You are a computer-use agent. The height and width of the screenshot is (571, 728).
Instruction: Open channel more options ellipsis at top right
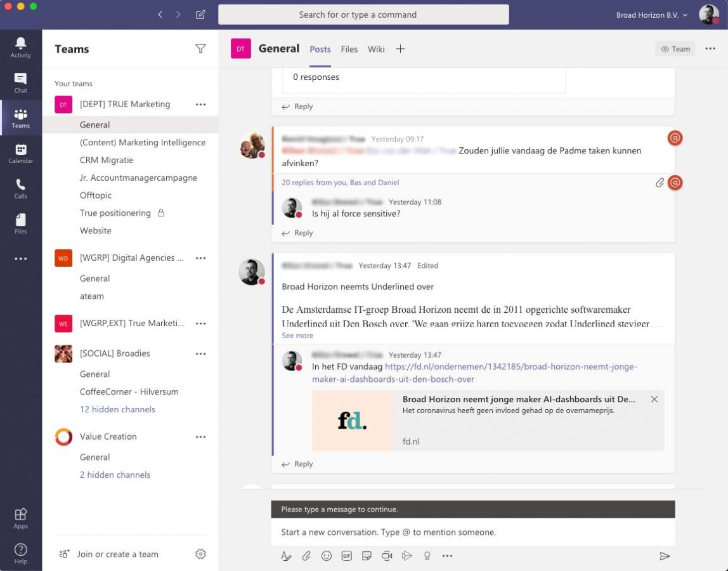click(710, 48)
